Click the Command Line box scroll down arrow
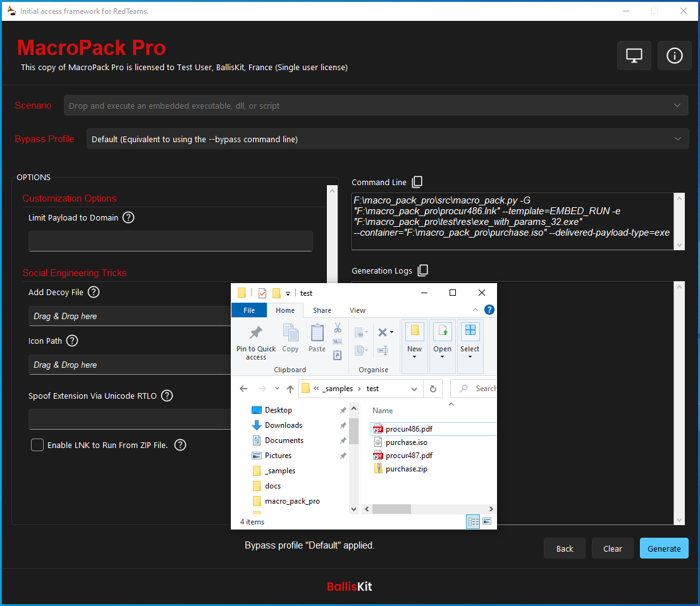The width and height of the screenshot is (700, 606). coord(679,245)
